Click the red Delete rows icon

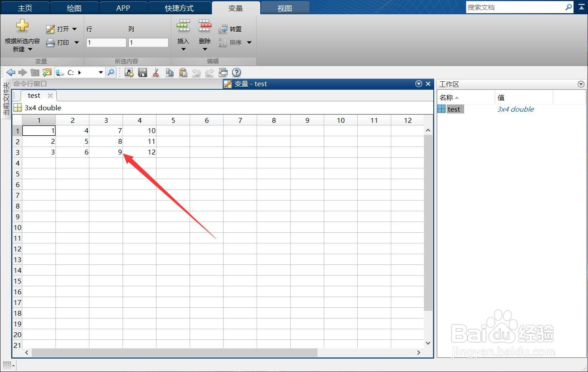(x=205, y=26)
